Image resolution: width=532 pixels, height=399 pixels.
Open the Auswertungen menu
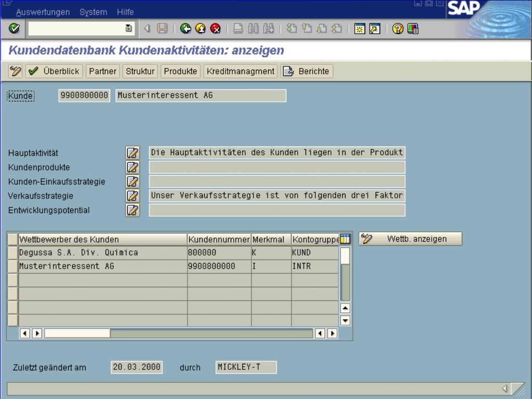43,12
